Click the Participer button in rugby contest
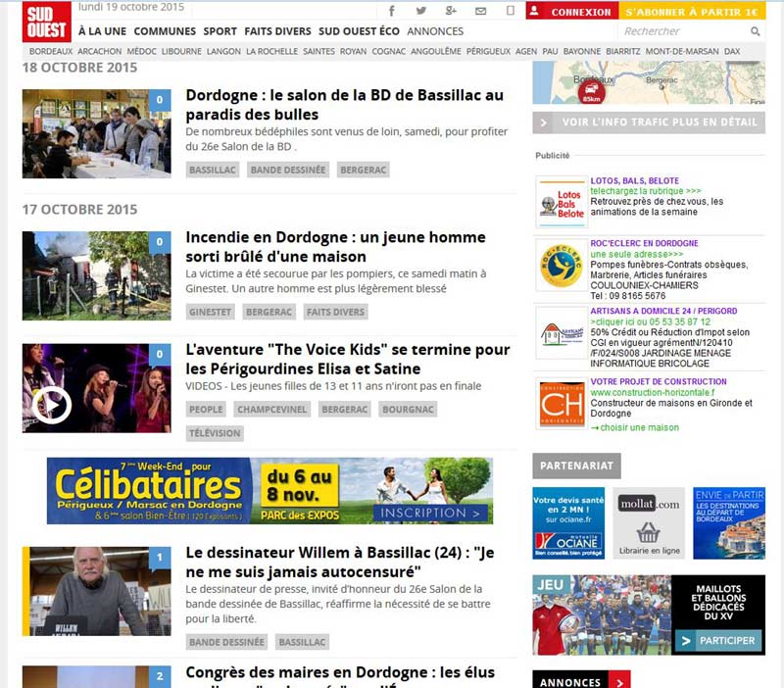This screenshot has height=688, width=784. pos(717,640)
